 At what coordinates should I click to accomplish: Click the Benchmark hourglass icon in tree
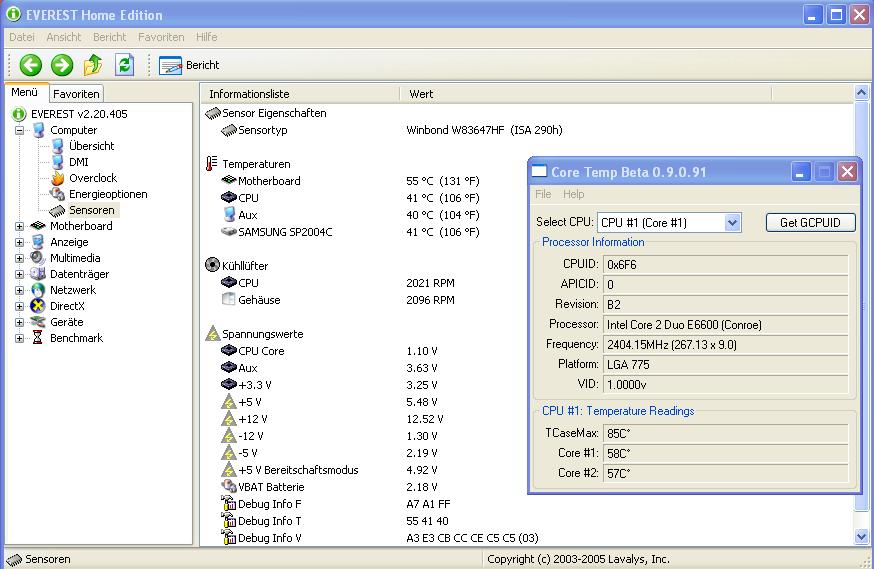[37, 337]
